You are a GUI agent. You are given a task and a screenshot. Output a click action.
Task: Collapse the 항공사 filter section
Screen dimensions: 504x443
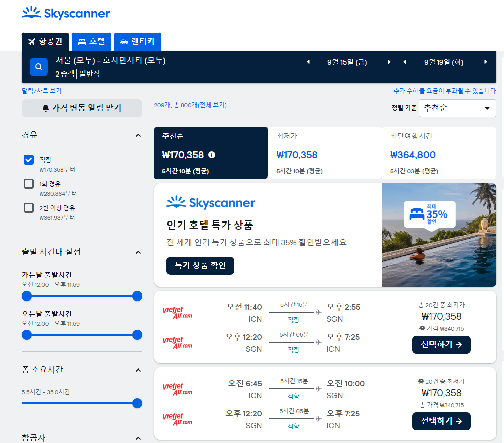138,438
